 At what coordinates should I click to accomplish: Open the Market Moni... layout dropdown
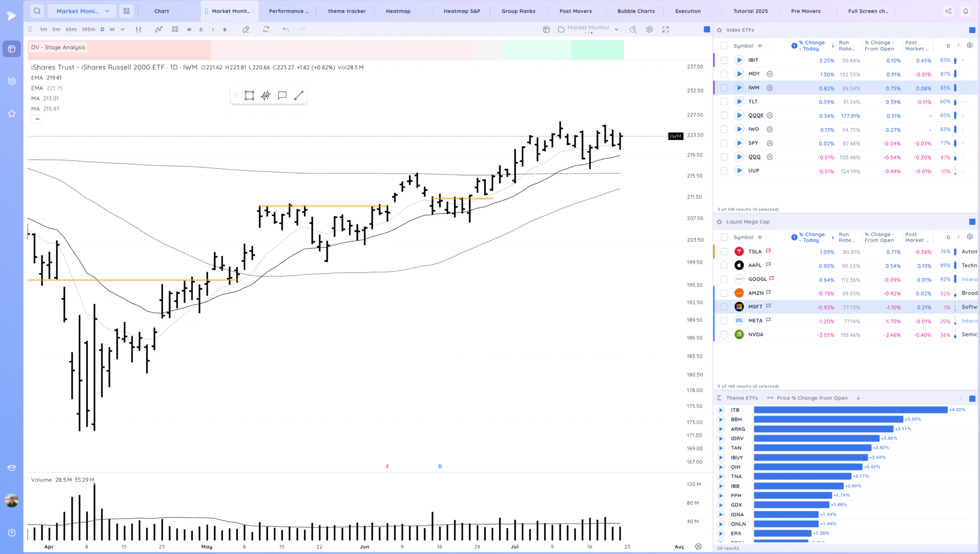point(82,11)
